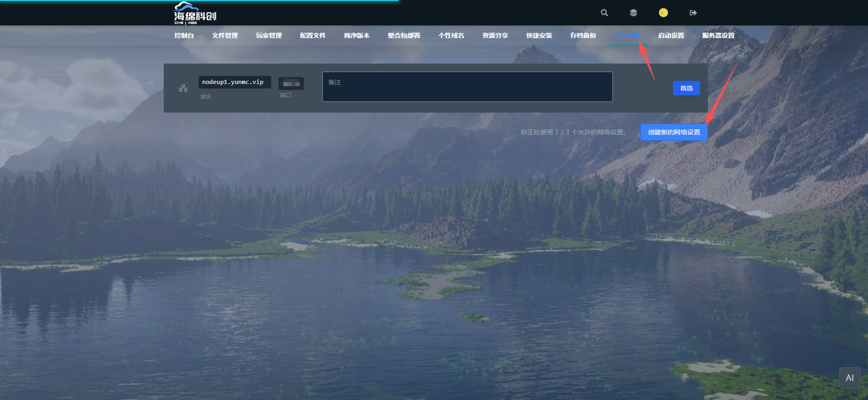Go to the 控制台 tab

tap(184, 35)
